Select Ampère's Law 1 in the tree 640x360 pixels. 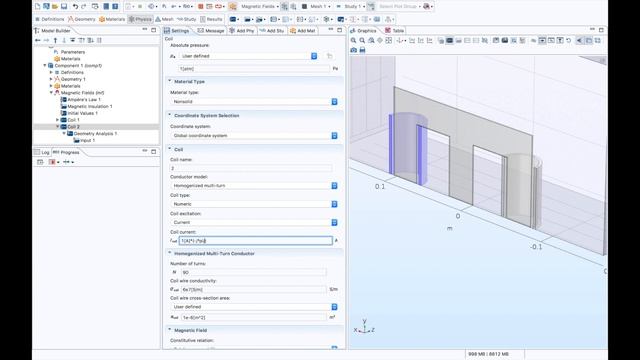click(x=80, y=100)
